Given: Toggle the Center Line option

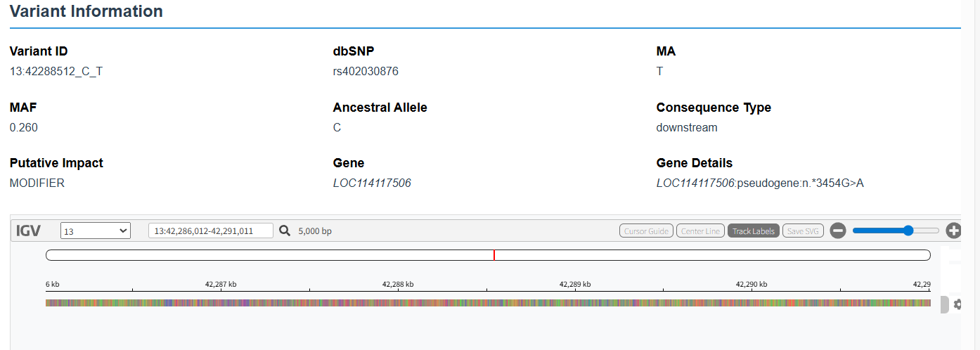Looking at the screenshot, I should pyautogui.click(x=700, y=231).
